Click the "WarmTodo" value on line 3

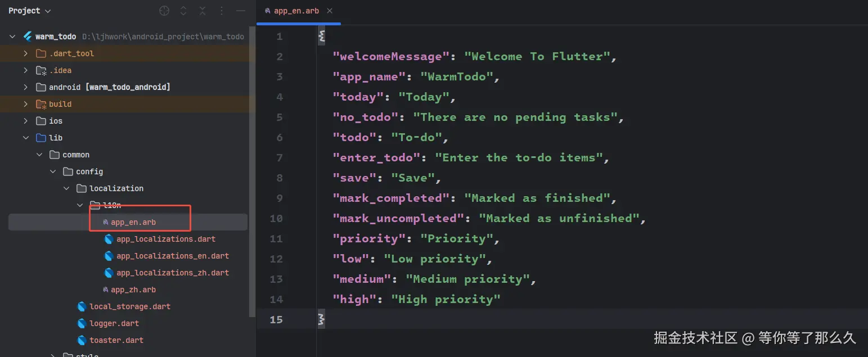(x=457, y=77)
